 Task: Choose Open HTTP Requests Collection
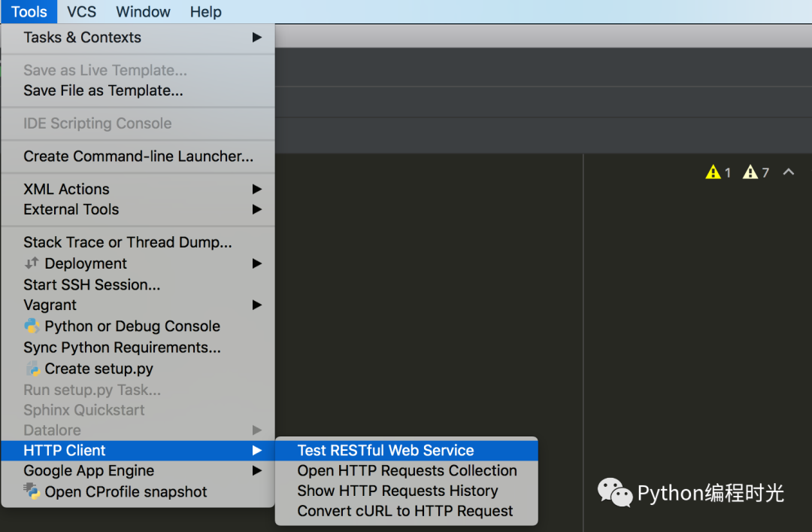click(407, 470)
